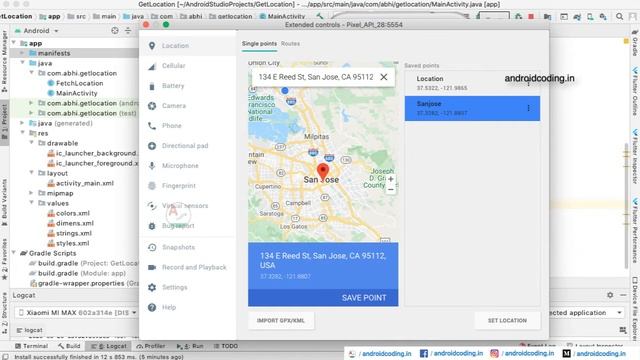Open the Xiaomi MI MAX device dropdown

tap(77, 313)
